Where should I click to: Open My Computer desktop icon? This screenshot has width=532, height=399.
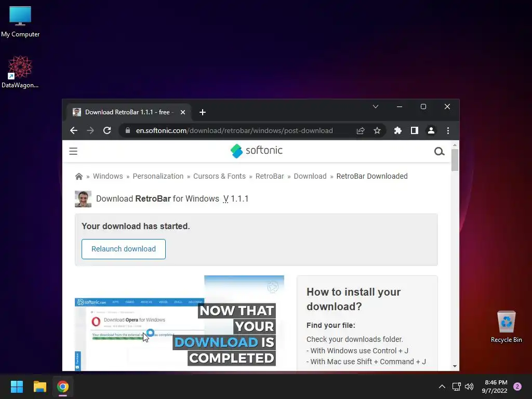[20, 21]
